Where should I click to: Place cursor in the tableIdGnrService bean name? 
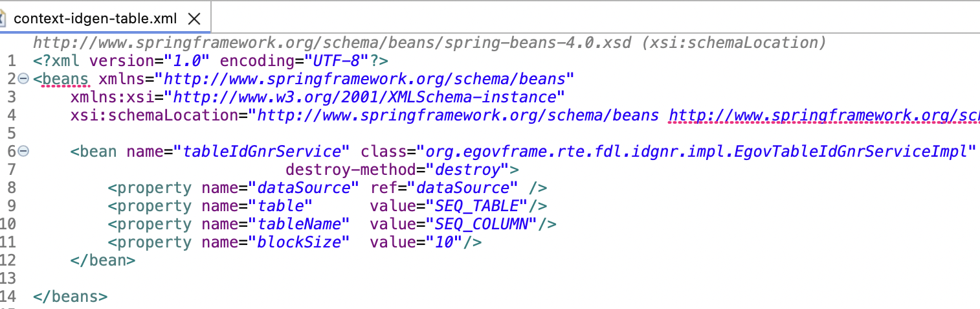point(262,152)
